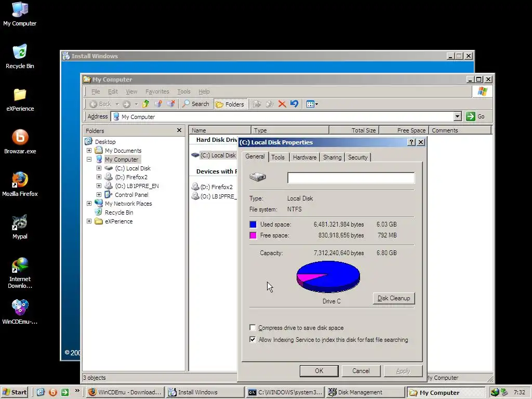Open the Favorites menu
This screenshot has width=532, height=399.
(x=157, y=91)
